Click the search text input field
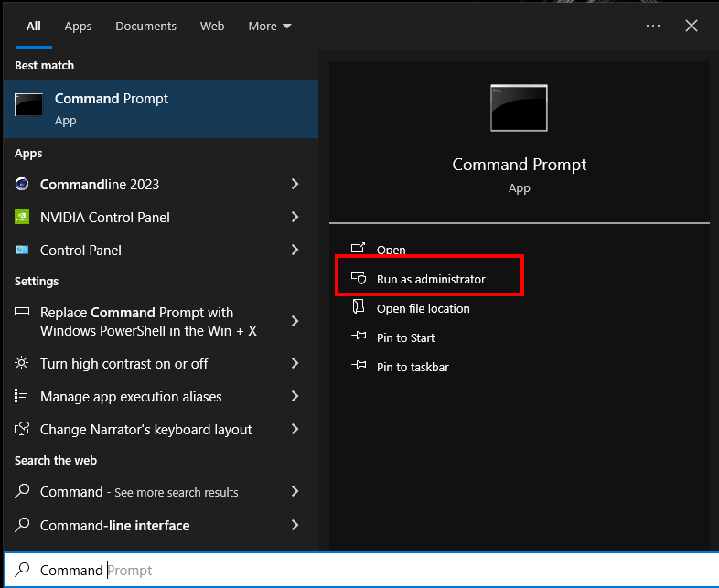 (366, 571)
